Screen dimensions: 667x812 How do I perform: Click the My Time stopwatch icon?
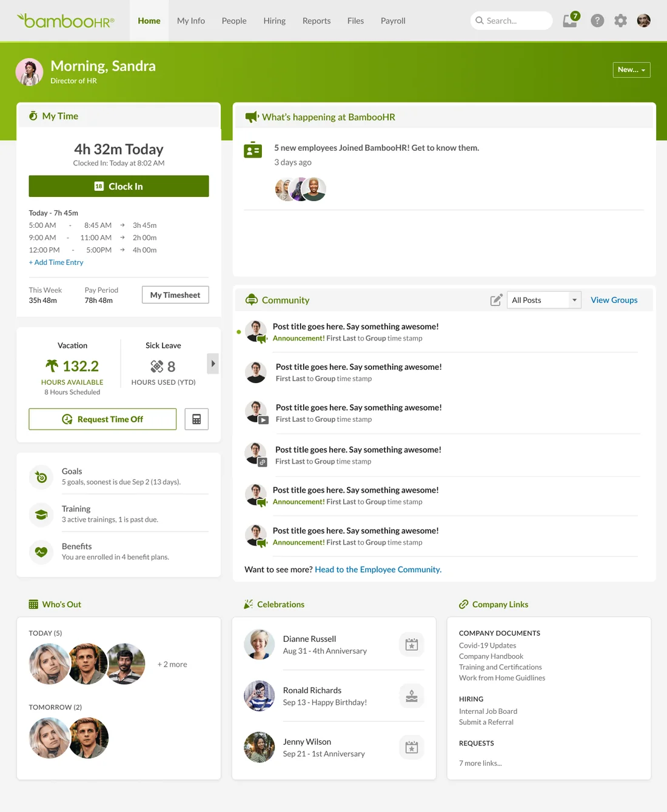click(33, 116)
